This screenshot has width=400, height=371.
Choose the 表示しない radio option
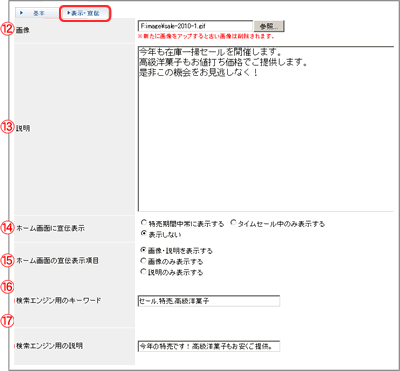click(144, 234)
